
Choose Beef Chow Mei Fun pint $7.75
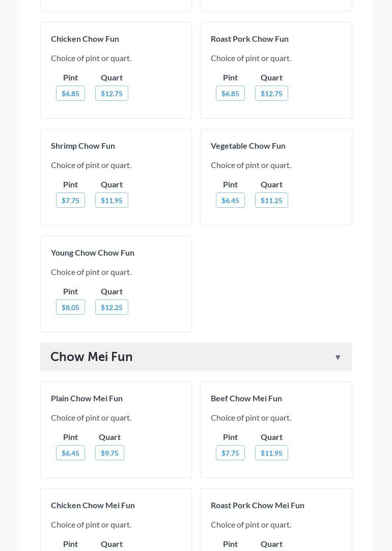coord(230,453)
